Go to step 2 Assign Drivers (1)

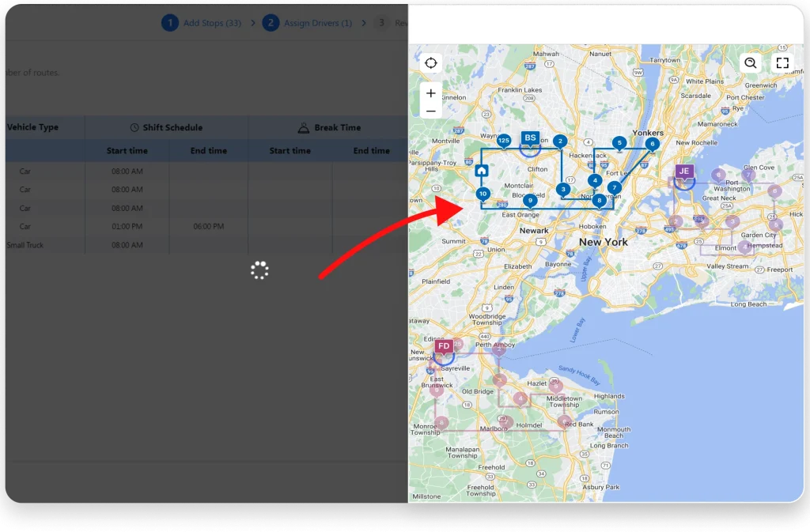point(308,23)
